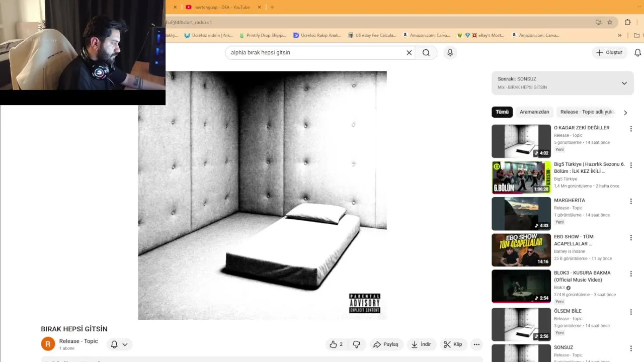
Task: Open the bookmarks folder icon at the bar's end
Action: (637, 35)
